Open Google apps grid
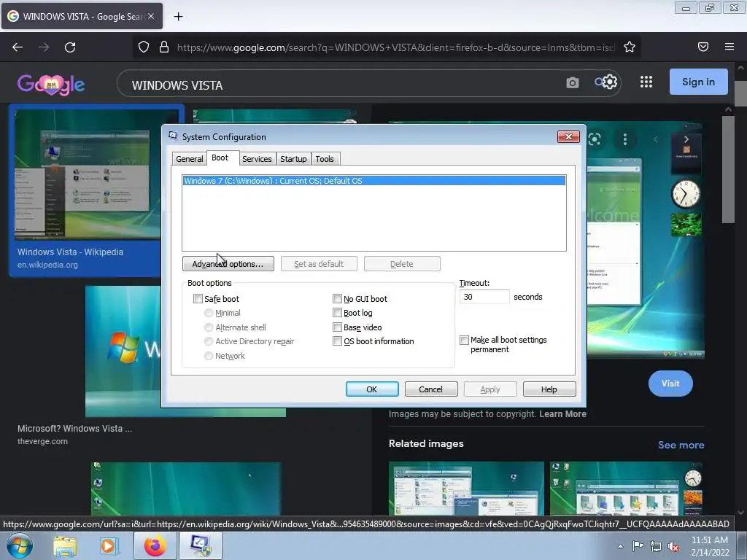This screenshot has width=747, height=560. pos(646,82)
